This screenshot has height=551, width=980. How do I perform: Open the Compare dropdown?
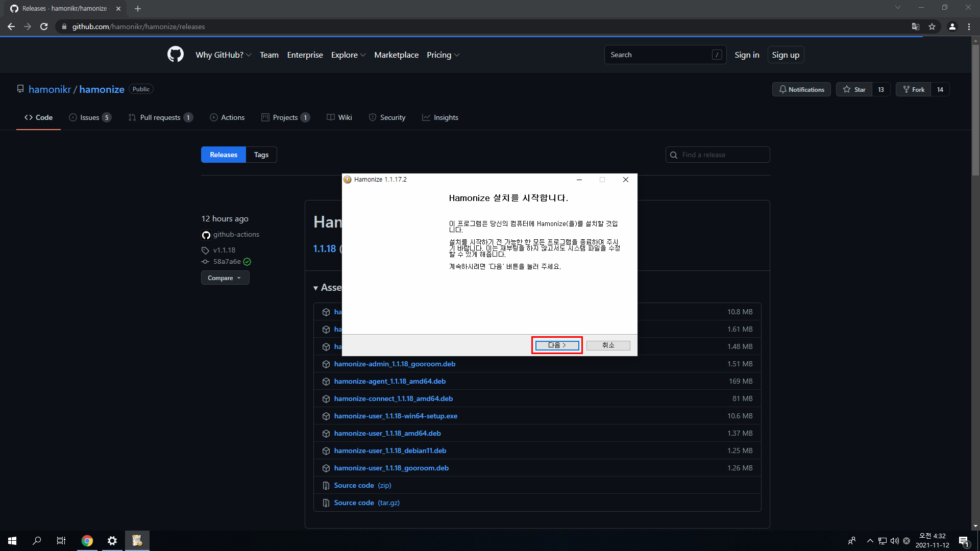(x=225, y=278)
